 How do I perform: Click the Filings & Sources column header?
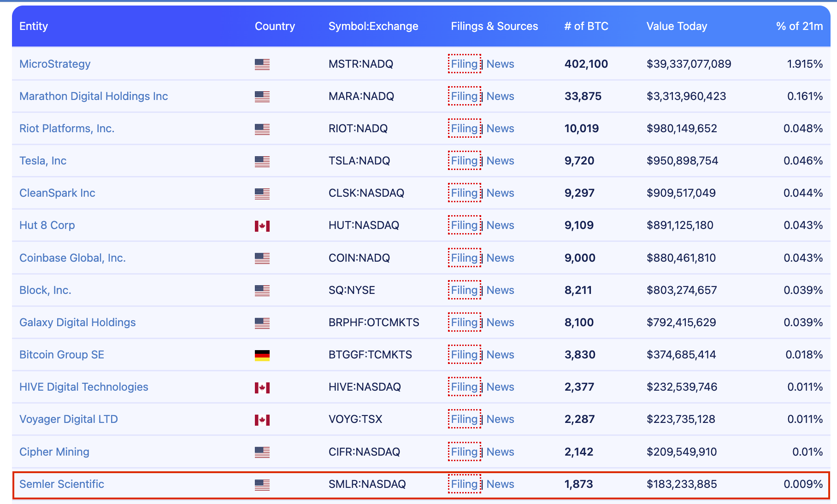pyautogui.click(x=495, y=26)
